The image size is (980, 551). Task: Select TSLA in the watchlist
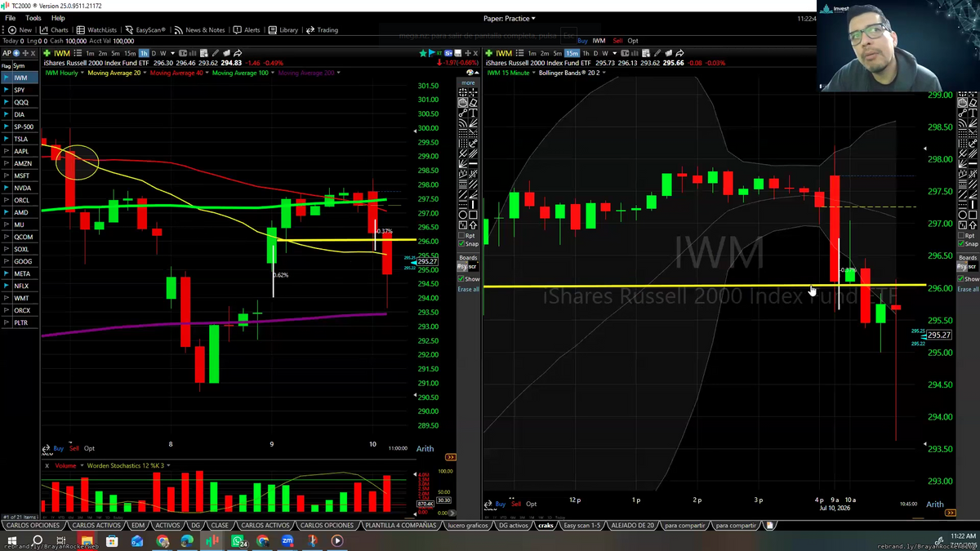click(x=20, y=139)
